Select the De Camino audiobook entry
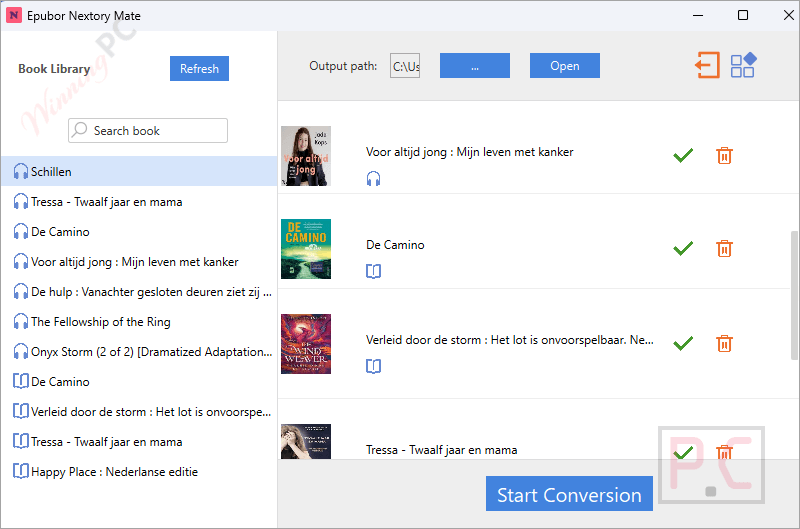800x529 pixels. click(x=139, y=232)
